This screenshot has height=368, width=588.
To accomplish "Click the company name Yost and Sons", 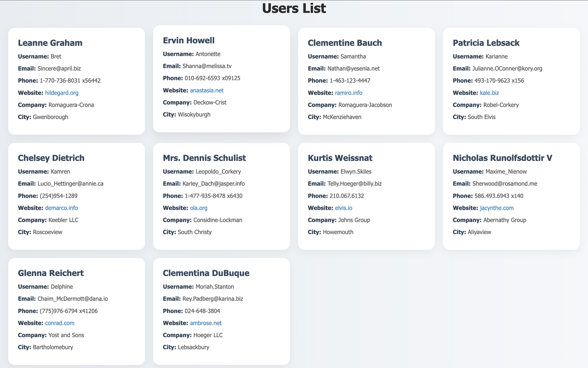I will coord(66,335).
